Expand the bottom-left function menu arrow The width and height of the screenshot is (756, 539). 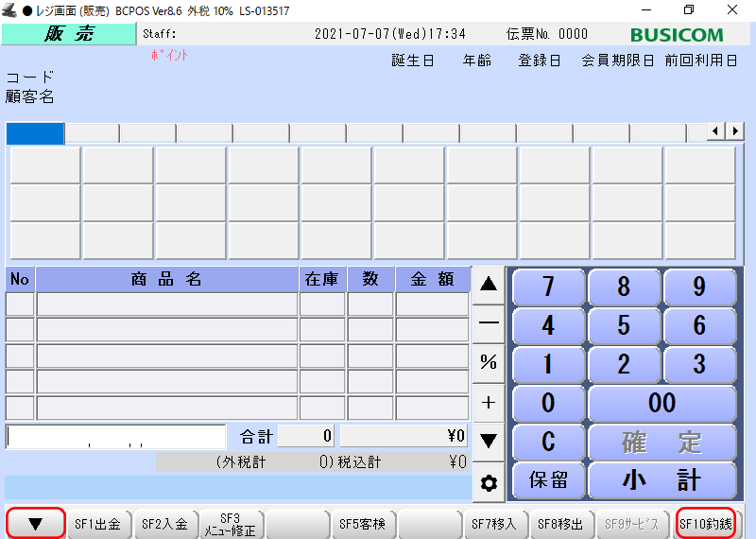tap(36, 523)
